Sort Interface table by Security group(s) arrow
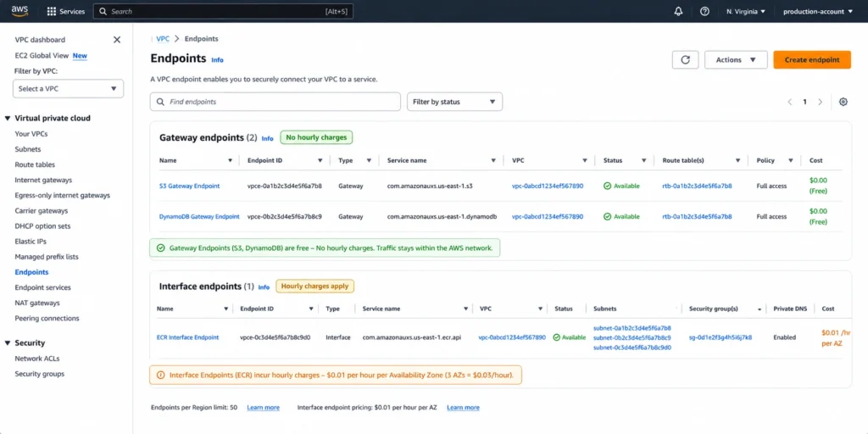The image size is (868, 434). coord(759,309)
